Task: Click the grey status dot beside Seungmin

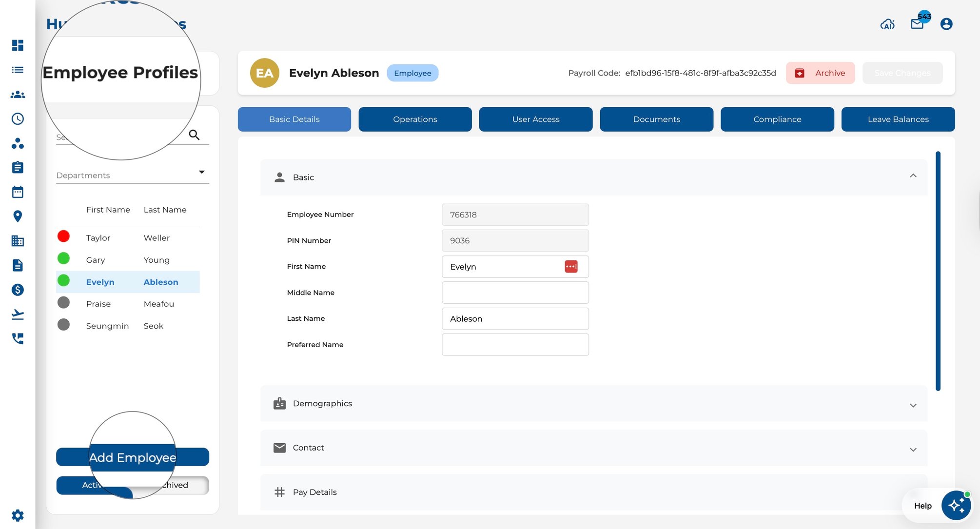Action: pos(63,325)
